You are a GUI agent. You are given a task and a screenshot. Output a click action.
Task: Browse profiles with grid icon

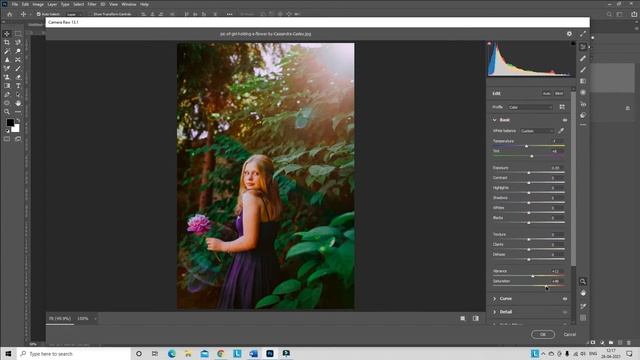click(562, 107)
